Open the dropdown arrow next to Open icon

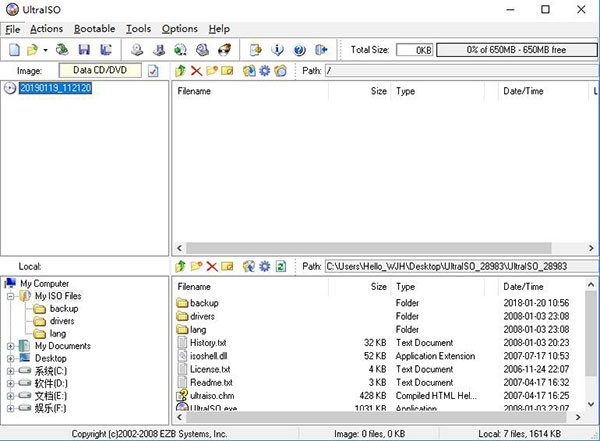(45, 49)
